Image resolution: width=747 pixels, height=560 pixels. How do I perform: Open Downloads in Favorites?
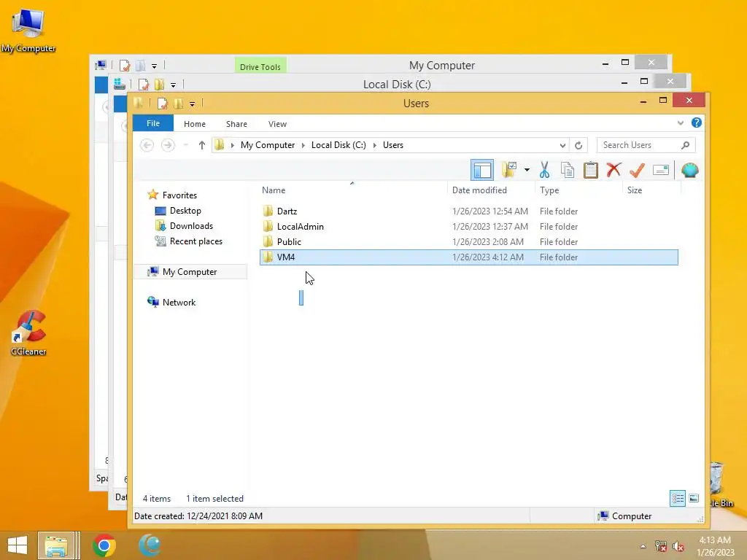pos(191,226)
